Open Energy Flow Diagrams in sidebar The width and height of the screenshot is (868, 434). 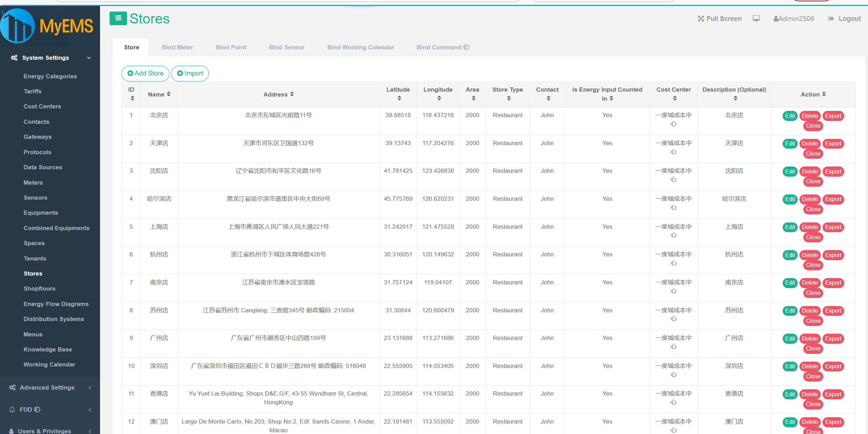[56, 304]
